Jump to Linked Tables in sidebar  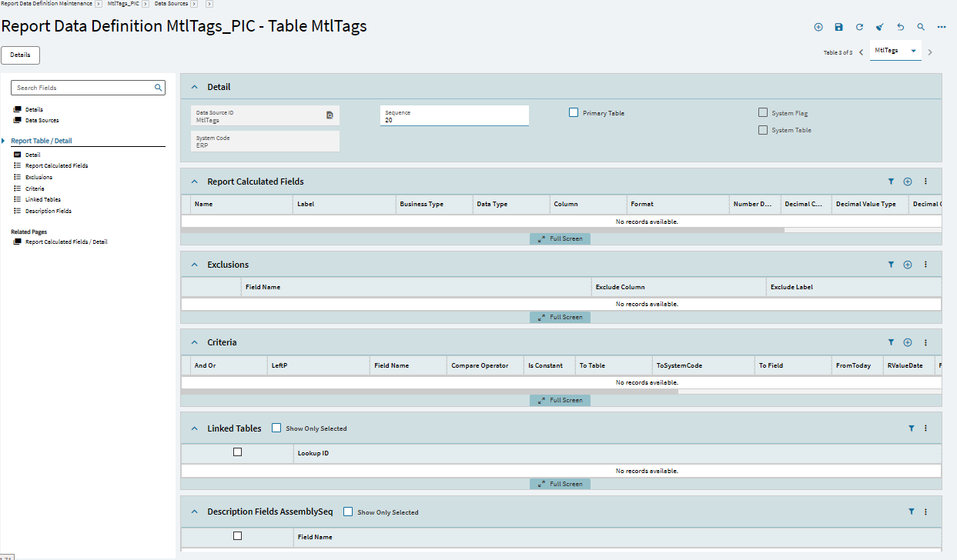point(42,199)
